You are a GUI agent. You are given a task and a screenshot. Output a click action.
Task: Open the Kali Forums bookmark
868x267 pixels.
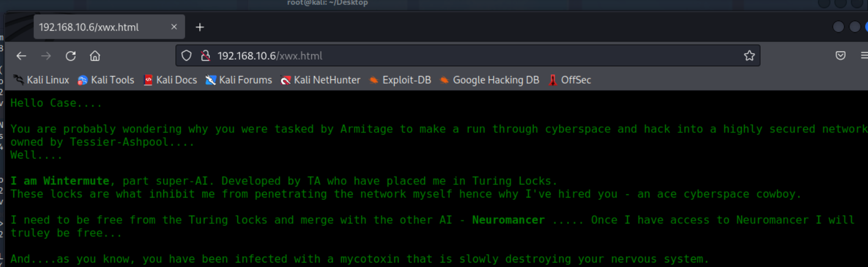[239, 80]
